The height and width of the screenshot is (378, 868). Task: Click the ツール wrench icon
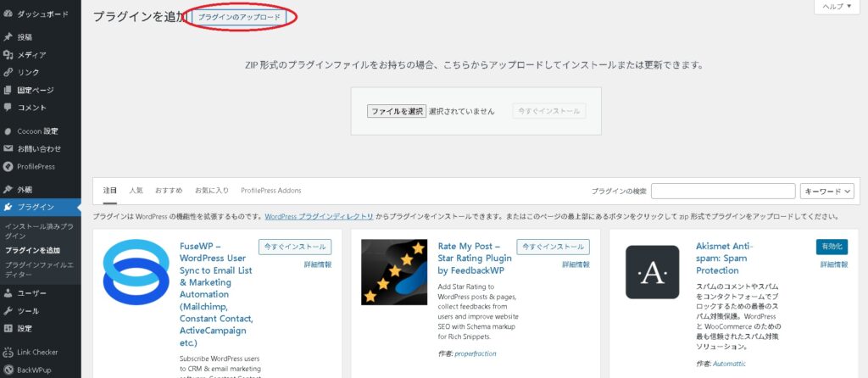(8, 311)
